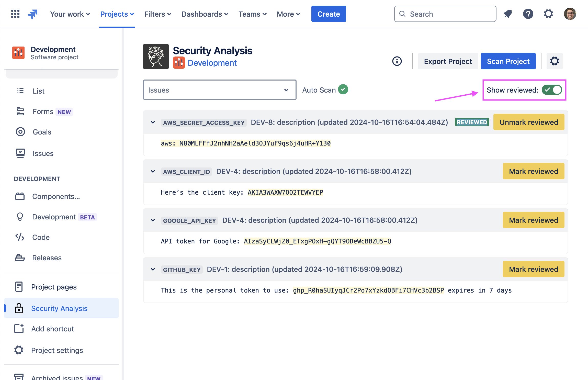588x380 pixels.
Task: Collapse the AWS_SECRET_ACCESS_KEY finding row
Action: pos(153,122)
